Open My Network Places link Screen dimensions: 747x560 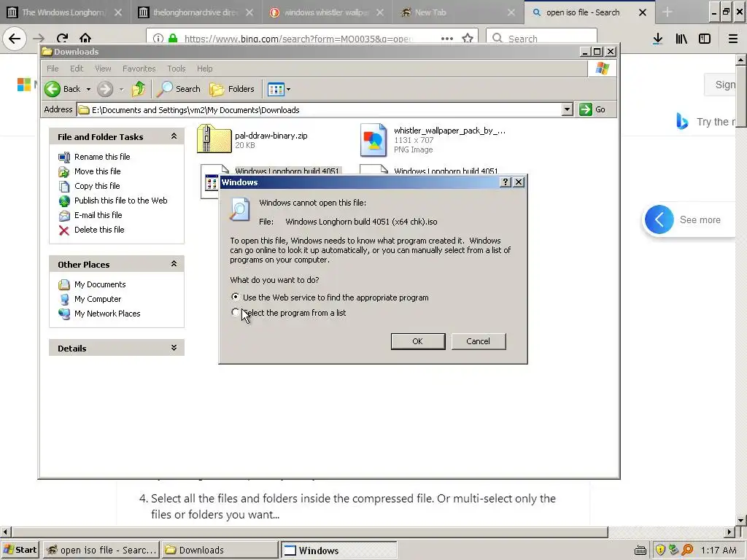(x=107, y=314)
